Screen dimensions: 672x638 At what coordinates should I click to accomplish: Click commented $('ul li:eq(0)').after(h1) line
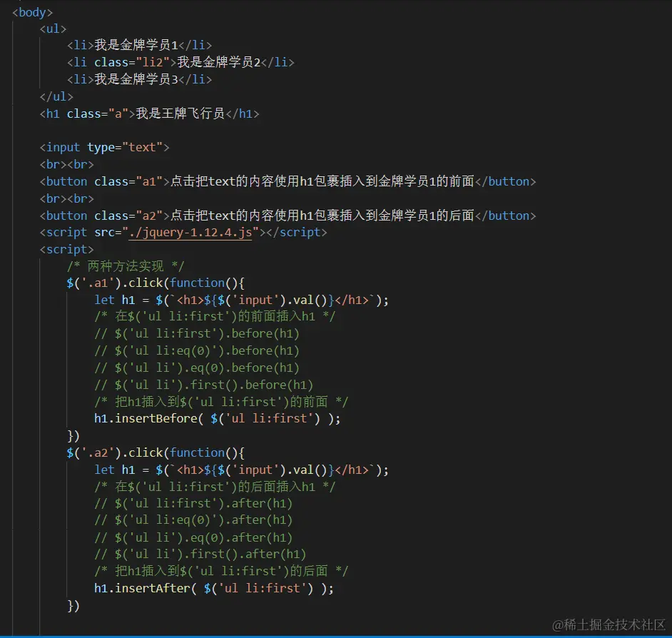click(193, 520)
